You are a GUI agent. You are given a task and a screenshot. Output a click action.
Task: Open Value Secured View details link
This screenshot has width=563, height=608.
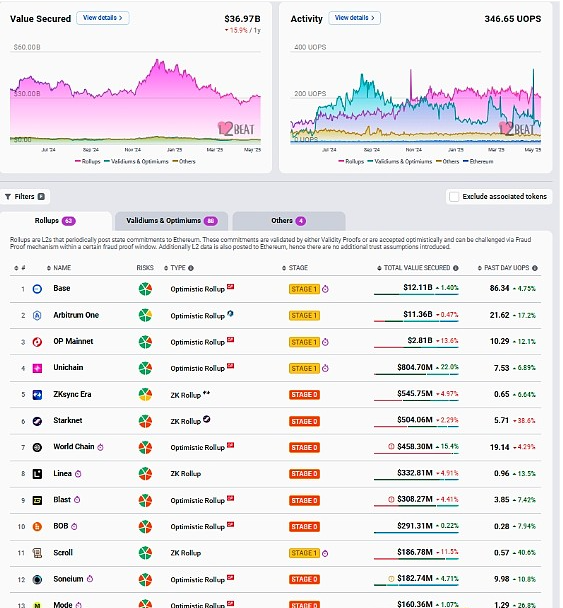point(103,18)
